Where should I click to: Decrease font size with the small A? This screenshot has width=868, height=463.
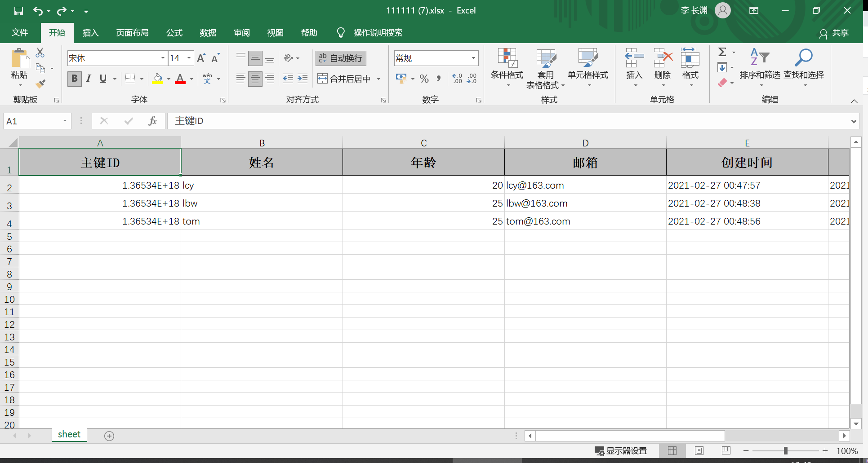(215, 58)
